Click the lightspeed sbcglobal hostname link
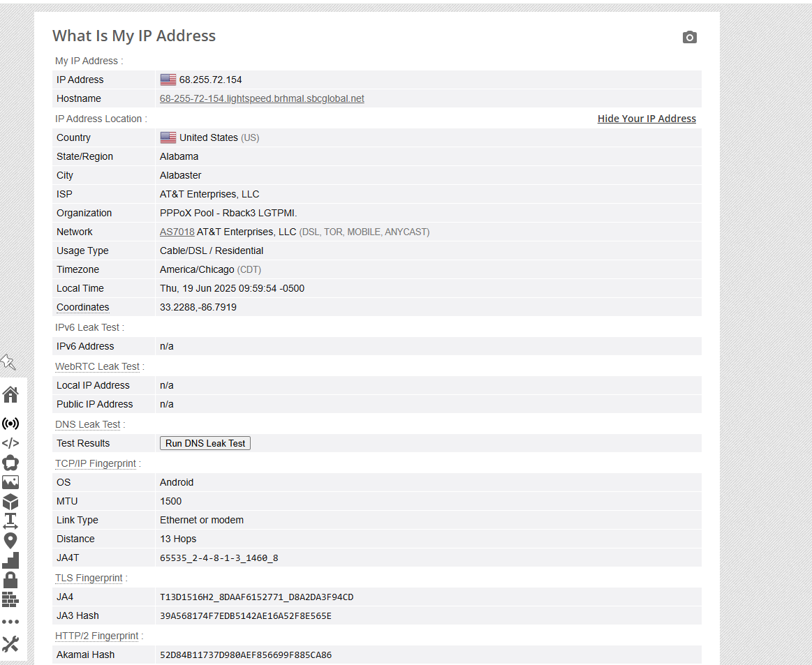812x665 pixels. (x=262, y=98)
